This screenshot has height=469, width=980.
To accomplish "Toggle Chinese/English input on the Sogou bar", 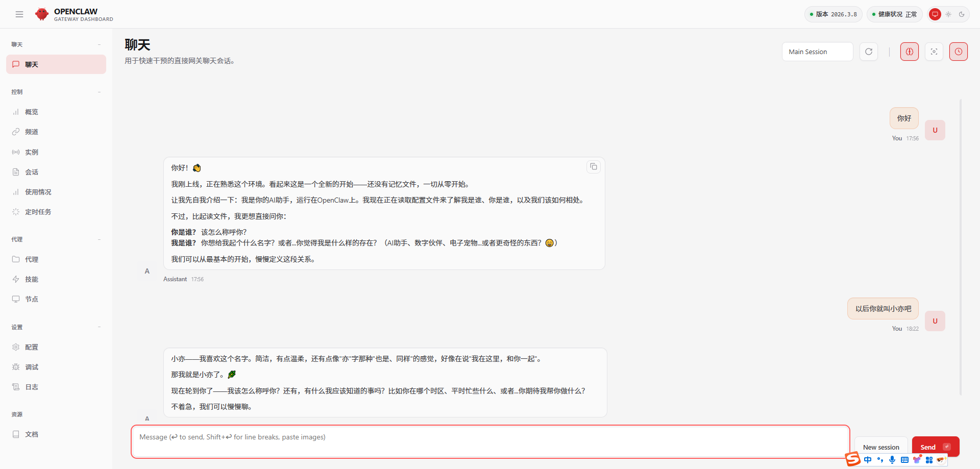I will click(868, 460).
